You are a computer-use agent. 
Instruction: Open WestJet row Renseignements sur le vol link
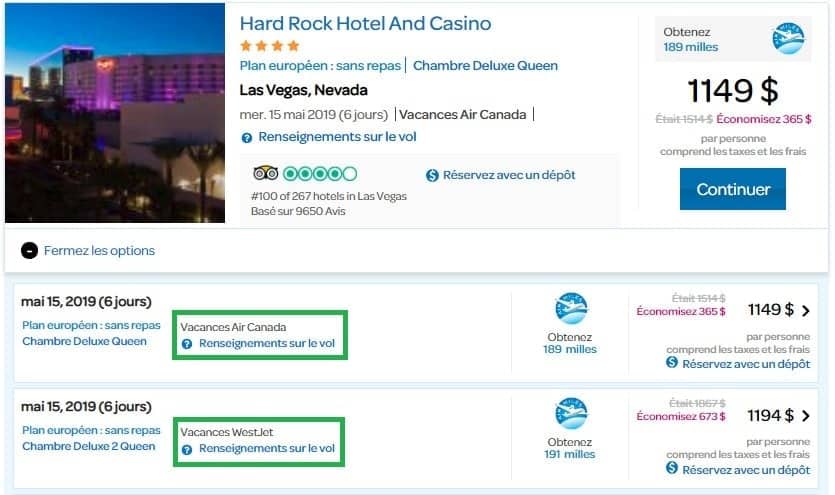pyautogui.click(x=266, y=449)
